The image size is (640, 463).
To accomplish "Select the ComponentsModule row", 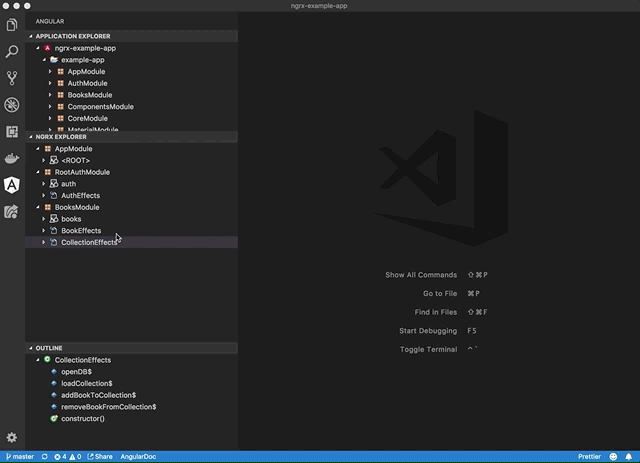I will tap(131, 107).
